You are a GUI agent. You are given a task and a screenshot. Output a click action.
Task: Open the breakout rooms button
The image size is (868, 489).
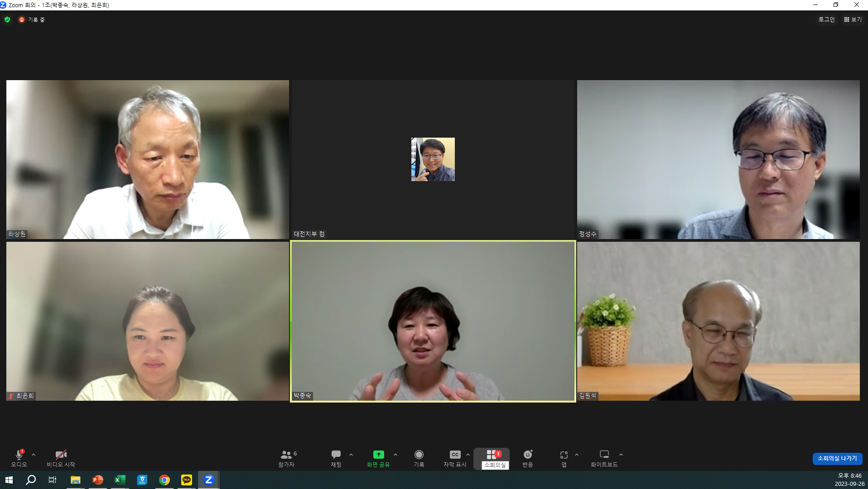pyautogui.click(x=492, y=458)
